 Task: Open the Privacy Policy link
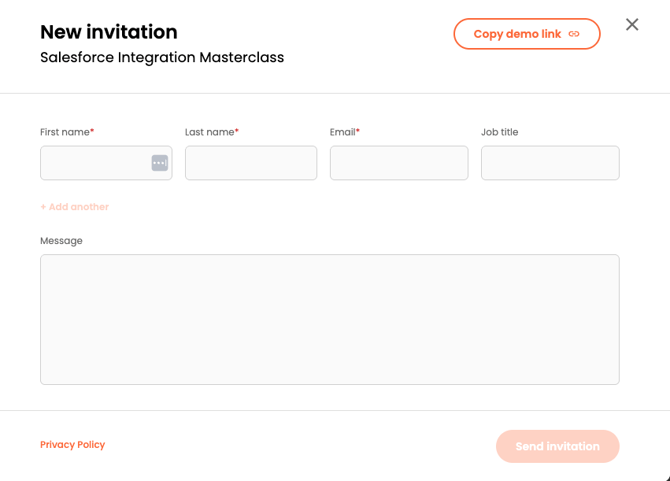coord(73,445)
